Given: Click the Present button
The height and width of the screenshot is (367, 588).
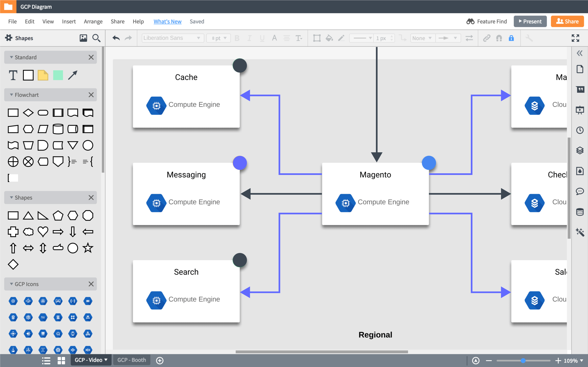Looking at the screenshot, I should 530,21.
